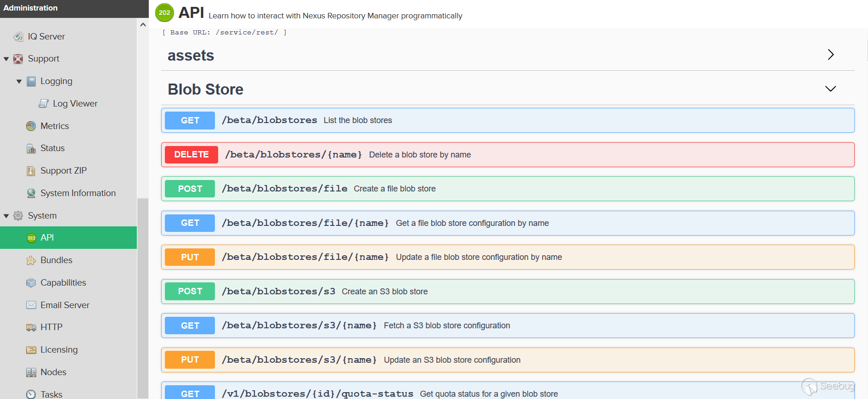Click the Capabilities box icon

(31, 283)
